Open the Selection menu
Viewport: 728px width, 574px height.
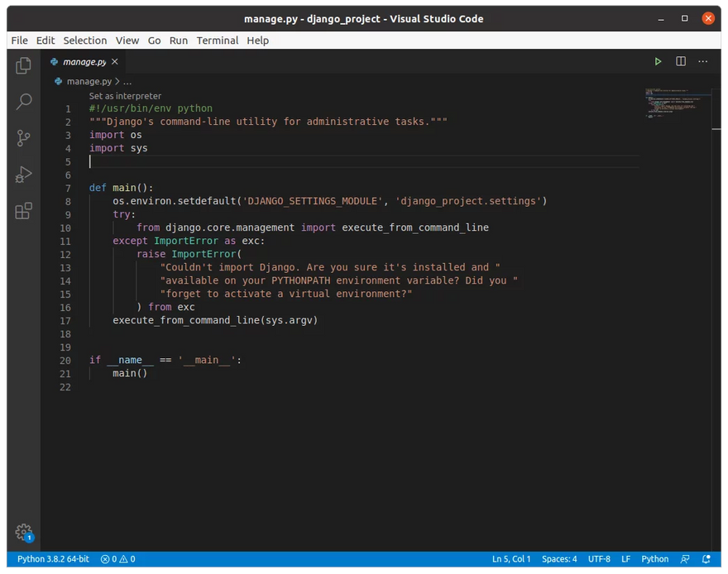[x=85, y=41]
